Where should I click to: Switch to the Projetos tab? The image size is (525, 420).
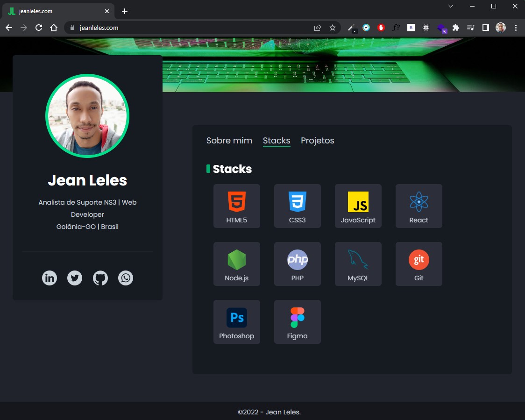click(x=318, y=141)
